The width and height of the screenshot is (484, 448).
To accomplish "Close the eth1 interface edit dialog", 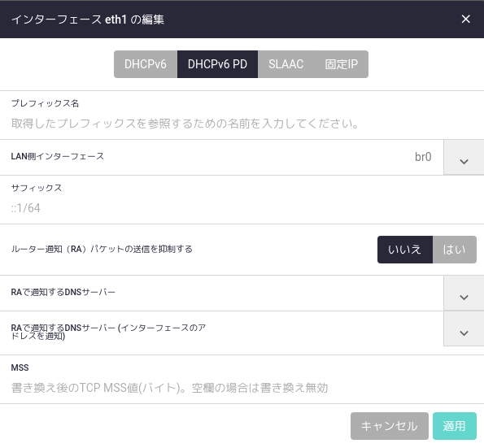I will tap(465, 20).
